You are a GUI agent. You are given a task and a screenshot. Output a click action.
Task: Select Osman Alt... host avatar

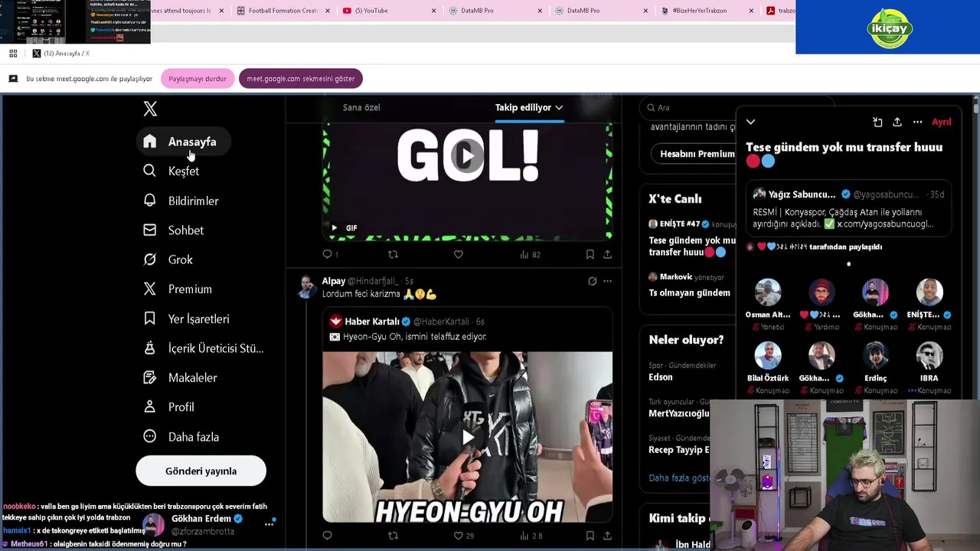768,292
